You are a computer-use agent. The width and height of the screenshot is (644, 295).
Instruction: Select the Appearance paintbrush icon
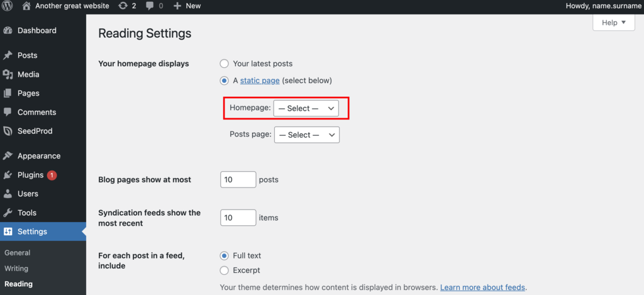point(8,156)
